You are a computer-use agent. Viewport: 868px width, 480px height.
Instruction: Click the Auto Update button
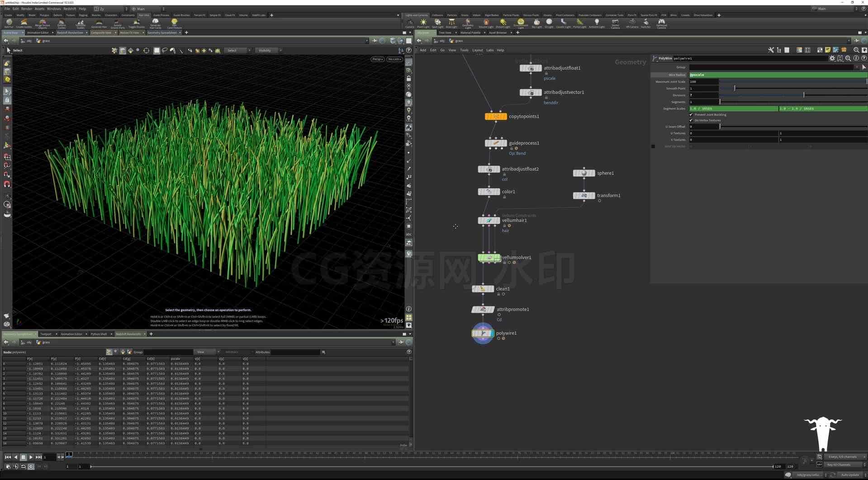point(850,475)
